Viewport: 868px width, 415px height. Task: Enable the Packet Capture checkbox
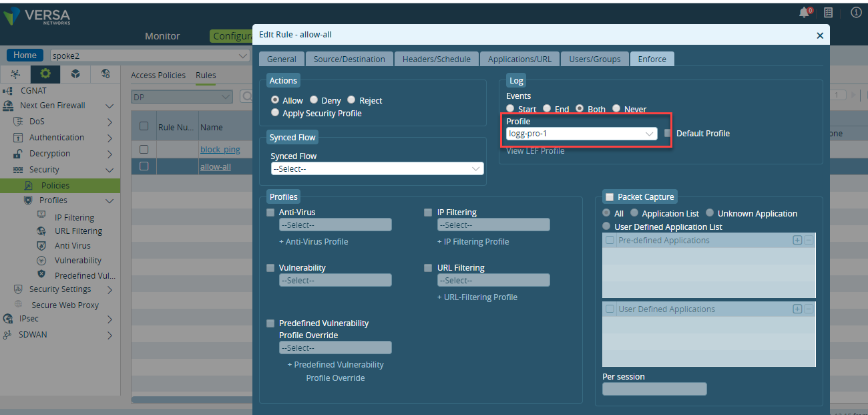pyautogui.click(x=609, y=197)
